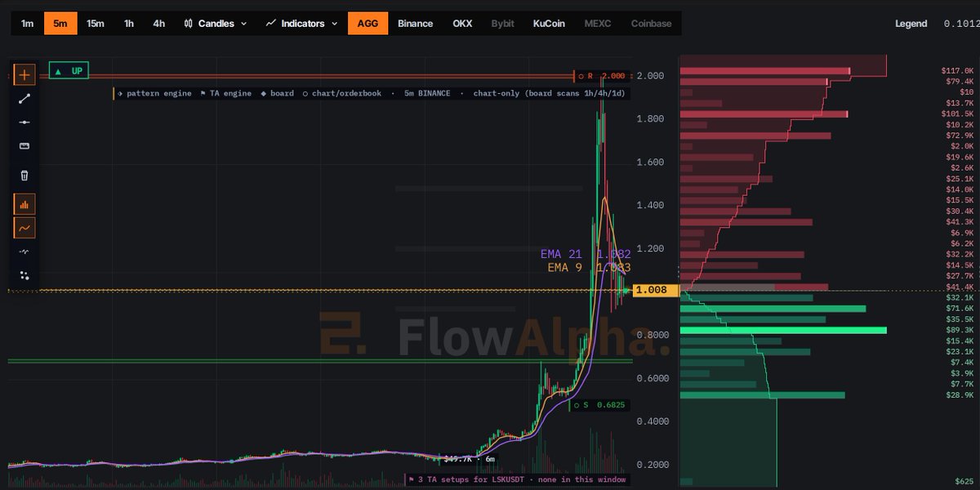The height and width of the screenshot is (490, 980).
Task: Click the scatter dots icon
Action: click(24, 275)
